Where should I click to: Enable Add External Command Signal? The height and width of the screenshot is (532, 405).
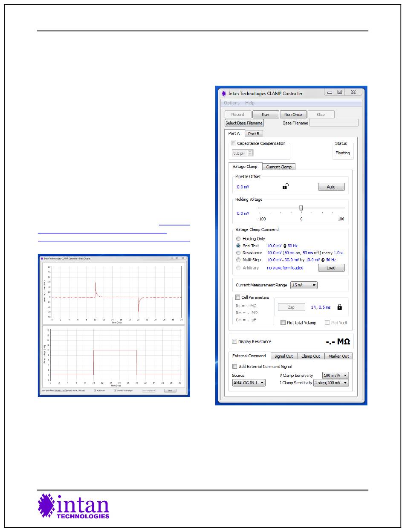(235, 367)
